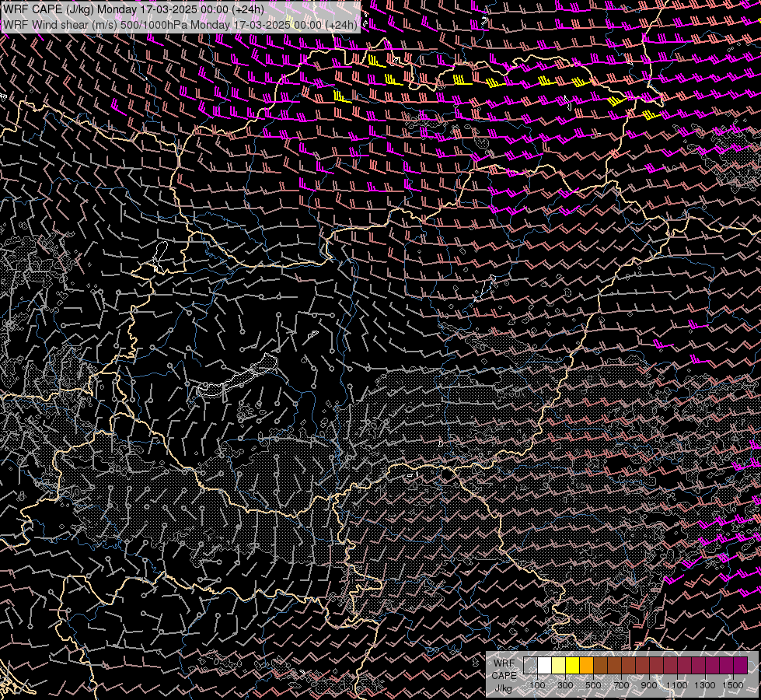The width and height of the screenshot is (761, 700).
Task: Click the legend value 500
Action: click(593, 685)
